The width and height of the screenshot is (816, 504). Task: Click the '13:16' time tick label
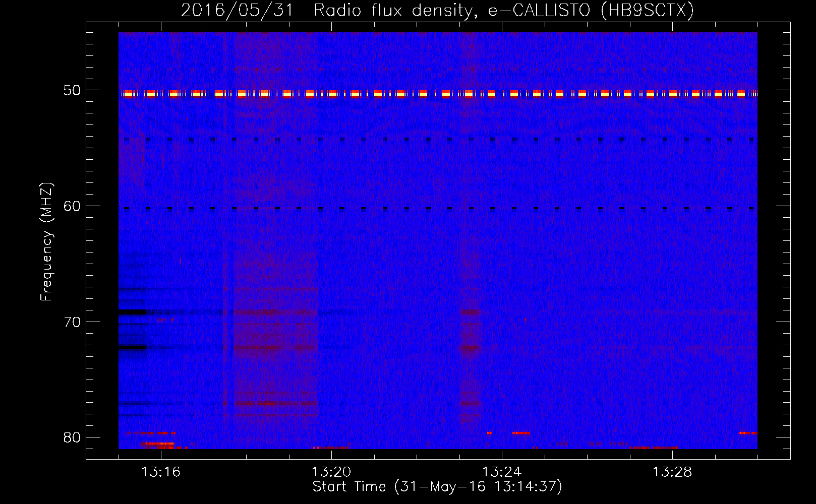(161, 472)
